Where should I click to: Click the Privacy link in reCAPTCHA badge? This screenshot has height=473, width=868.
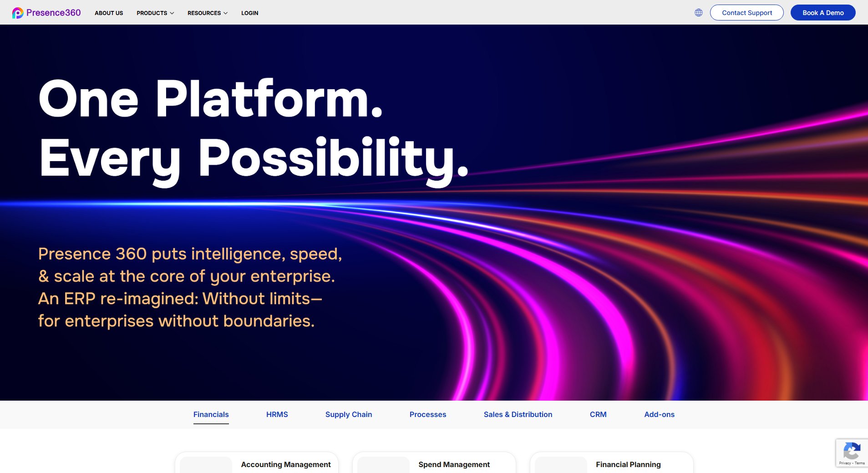pos(845,463)
